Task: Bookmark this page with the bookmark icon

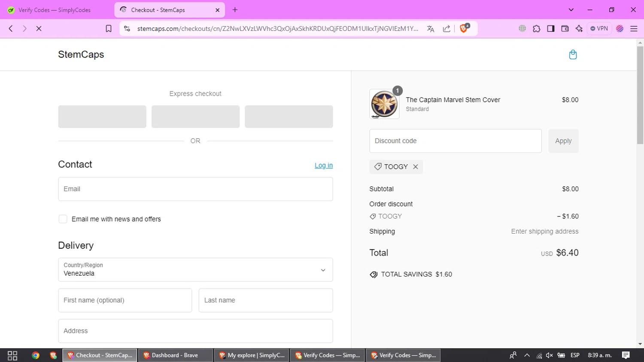Action: 109,28
